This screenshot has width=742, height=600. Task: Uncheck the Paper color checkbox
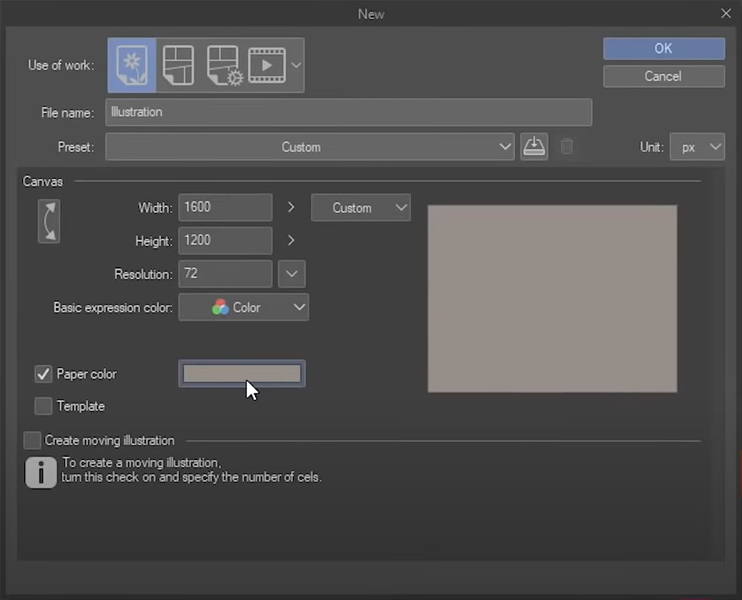coord(43,374)
